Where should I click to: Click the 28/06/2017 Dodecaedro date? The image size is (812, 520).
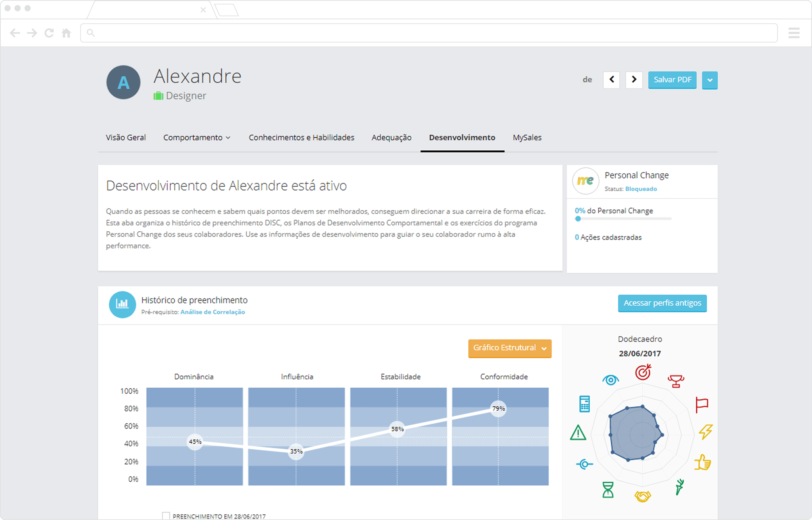coord(640,354)
